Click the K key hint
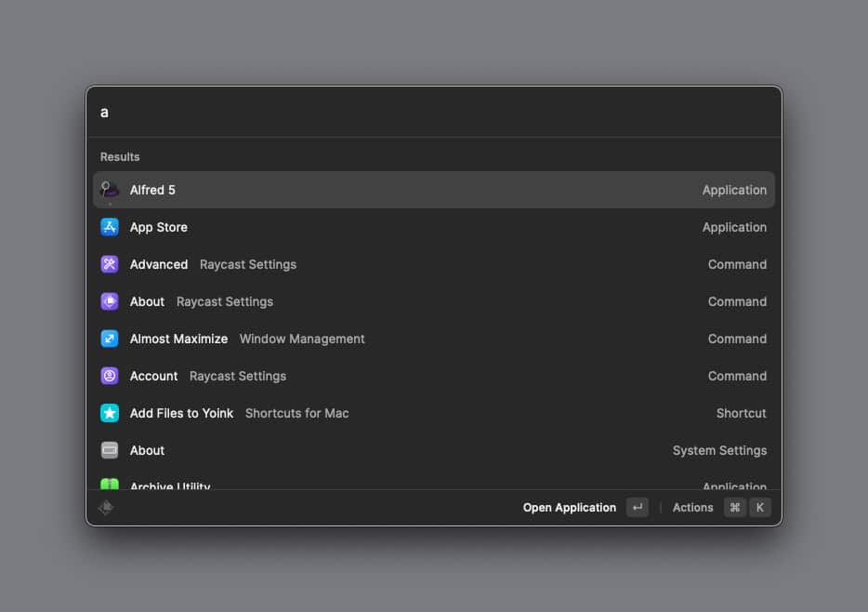The image size is (868, 612). click(760, 507)
